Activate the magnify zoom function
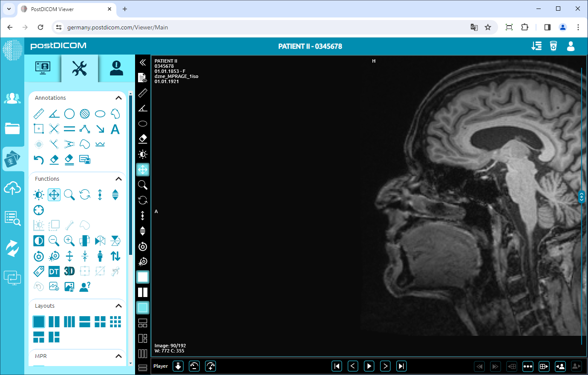 point(69,195)
